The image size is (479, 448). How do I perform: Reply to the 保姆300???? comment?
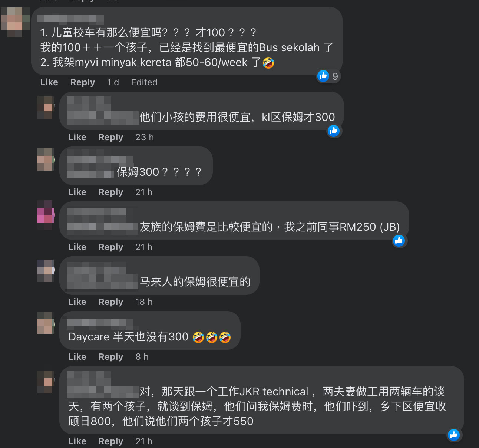coord(111,192)
